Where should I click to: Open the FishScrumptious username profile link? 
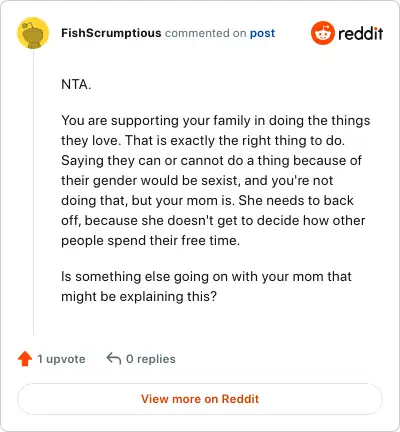pyautogui.click(x=111, y=33)
